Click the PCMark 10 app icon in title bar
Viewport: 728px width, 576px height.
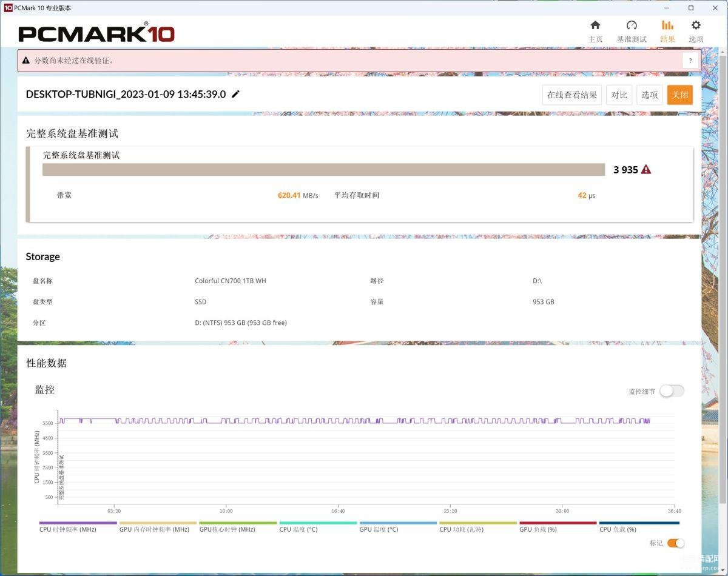coord(8,8)
